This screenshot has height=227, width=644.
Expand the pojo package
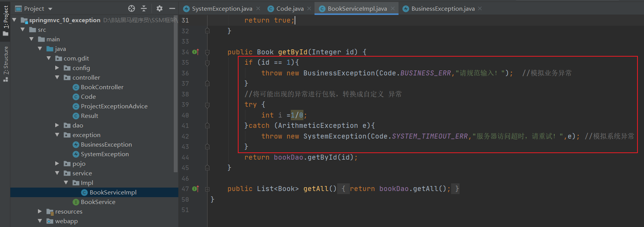pyautogui.click(x=57, y=163)
